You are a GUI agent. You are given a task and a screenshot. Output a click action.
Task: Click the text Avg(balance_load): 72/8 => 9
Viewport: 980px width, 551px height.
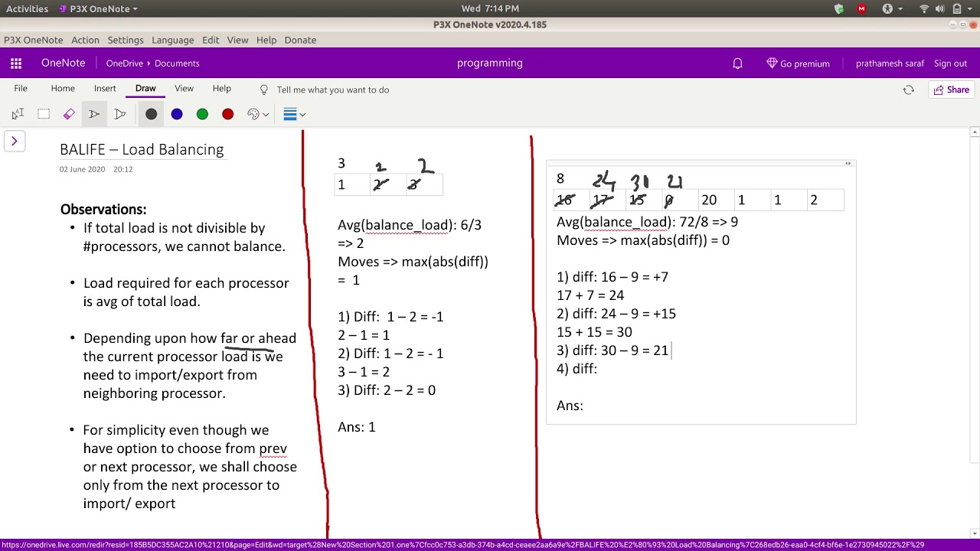(648, 222)
